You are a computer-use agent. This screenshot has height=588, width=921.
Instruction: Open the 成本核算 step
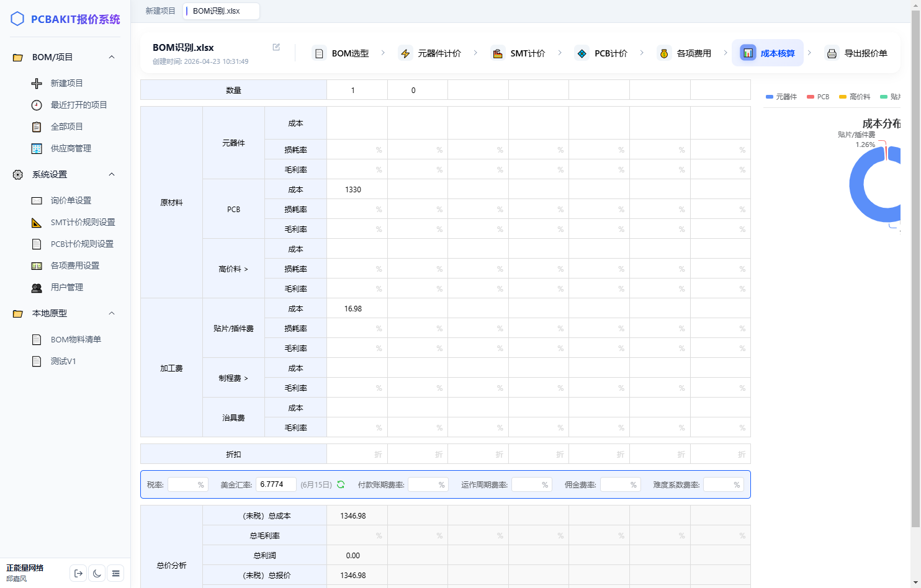coord(768,53)
